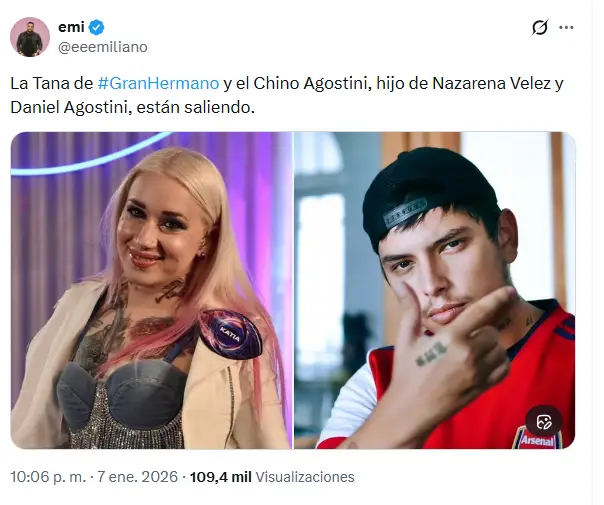Screen dimensions: 604x505
Task: Click the name Daniel Agostini in the tweet text
Action: click(68, 107)
